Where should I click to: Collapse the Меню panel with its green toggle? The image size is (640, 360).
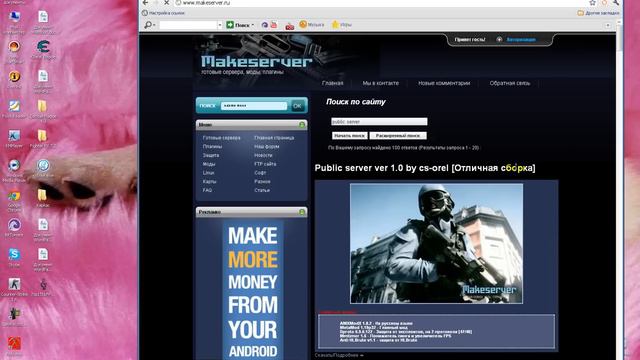coord(302,124)
